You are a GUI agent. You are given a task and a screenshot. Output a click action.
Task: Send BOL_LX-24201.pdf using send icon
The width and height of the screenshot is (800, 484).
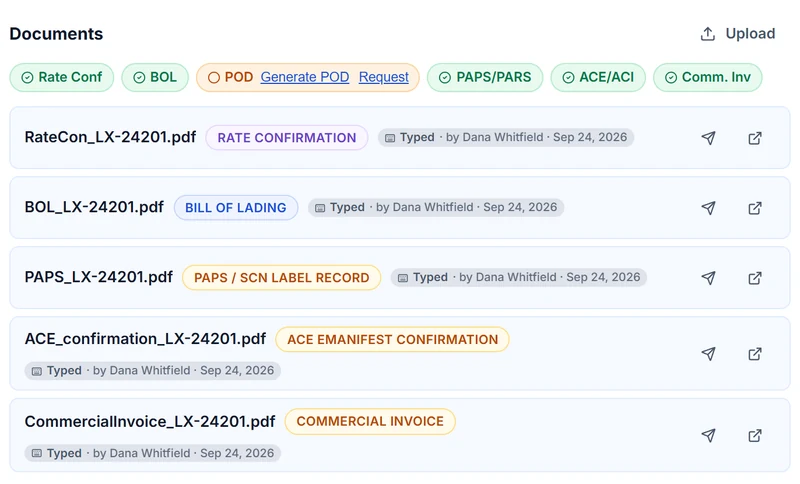(708, 208)
